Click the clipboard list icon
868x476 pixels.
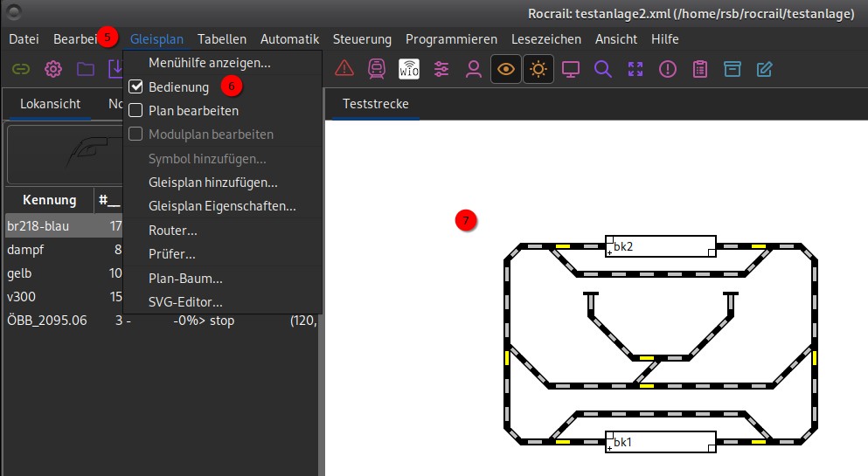699,69
